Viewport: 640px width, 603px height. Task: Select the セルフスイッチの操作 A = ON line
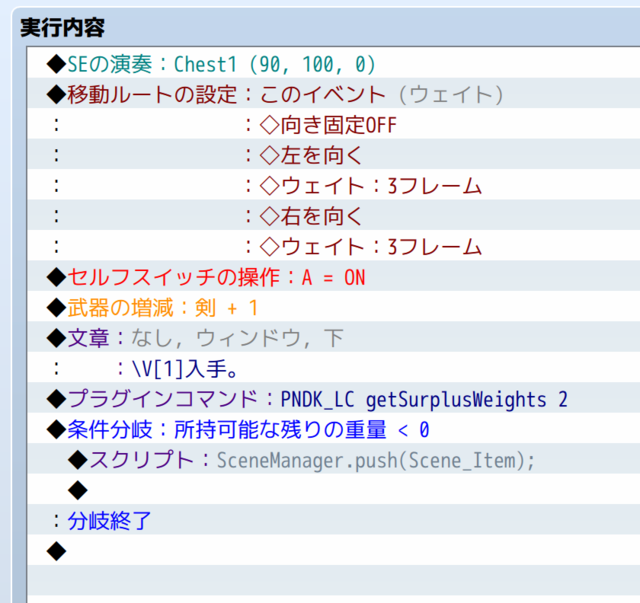(334, 276)
